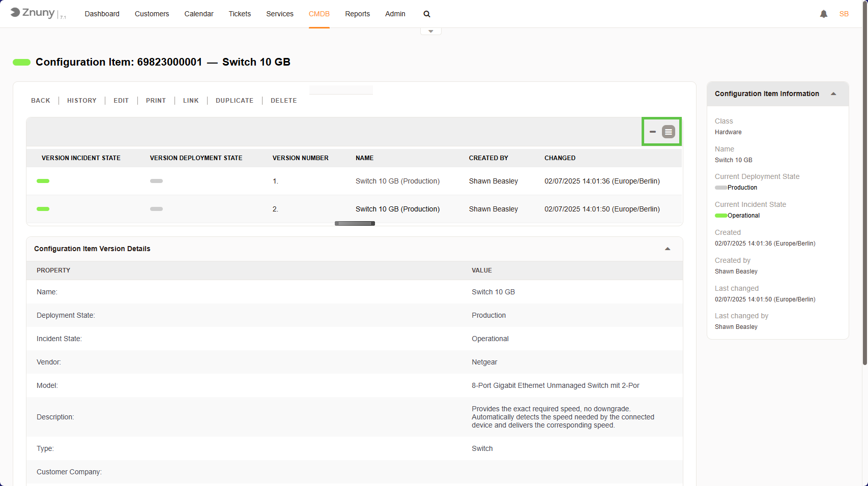This screenshot has height=486, width=868.
Task: Click the Description text in version details
Action: (x=563, y=417)
